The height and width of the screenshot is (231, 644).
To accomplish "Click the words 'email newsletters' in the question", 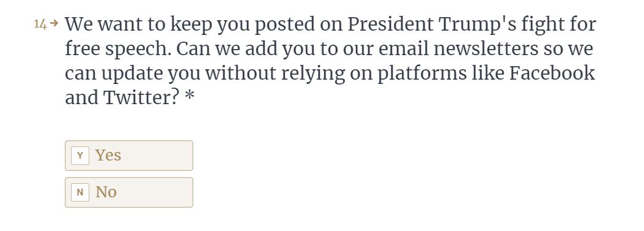I will 458,49.
